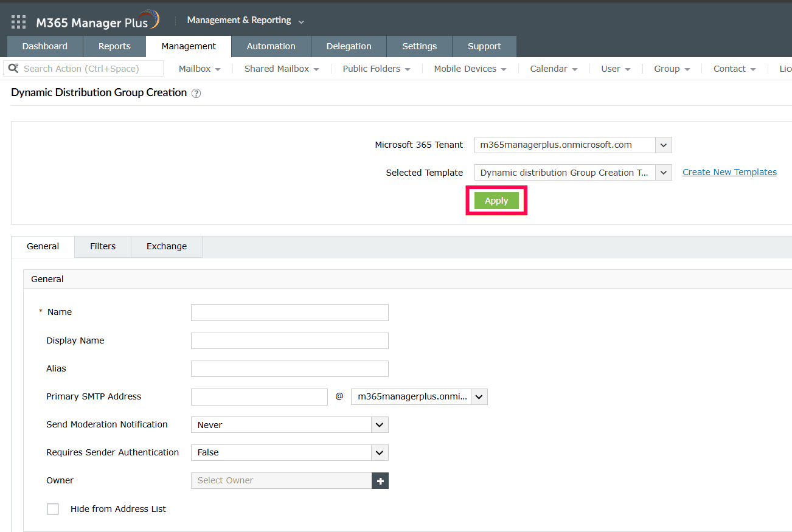Click the Display Name input field
The image size is (792, 532).
click(290, 340)
